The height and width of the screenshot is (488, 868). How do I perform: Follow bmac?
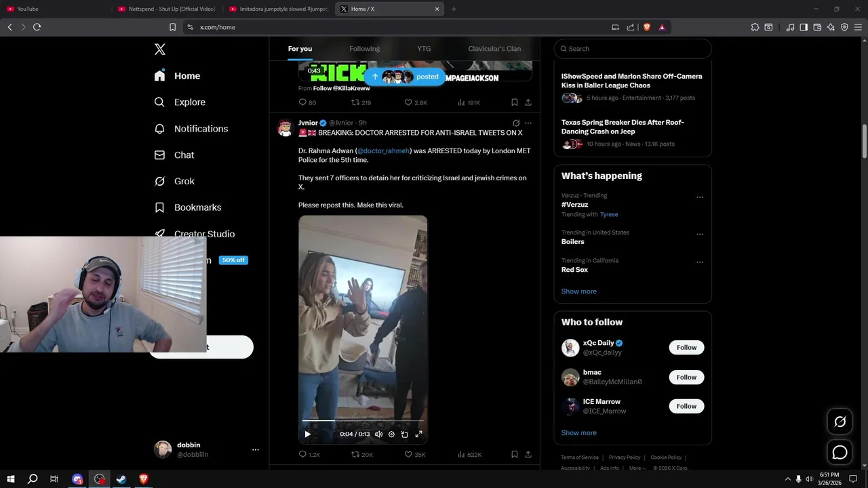tap(686, 378)
